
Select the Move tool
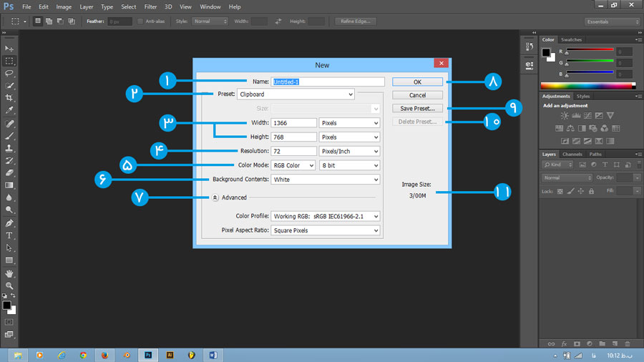[x=10, y=48]
